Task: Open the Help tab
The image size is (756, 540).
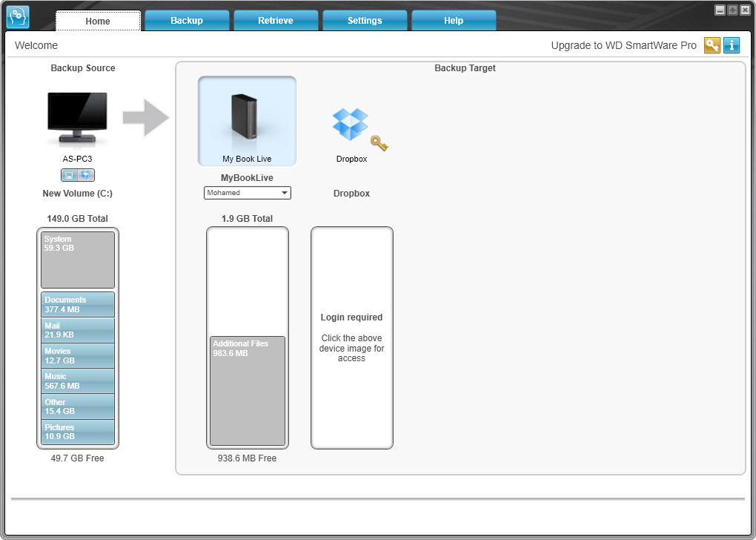Action: coord(454,20)
